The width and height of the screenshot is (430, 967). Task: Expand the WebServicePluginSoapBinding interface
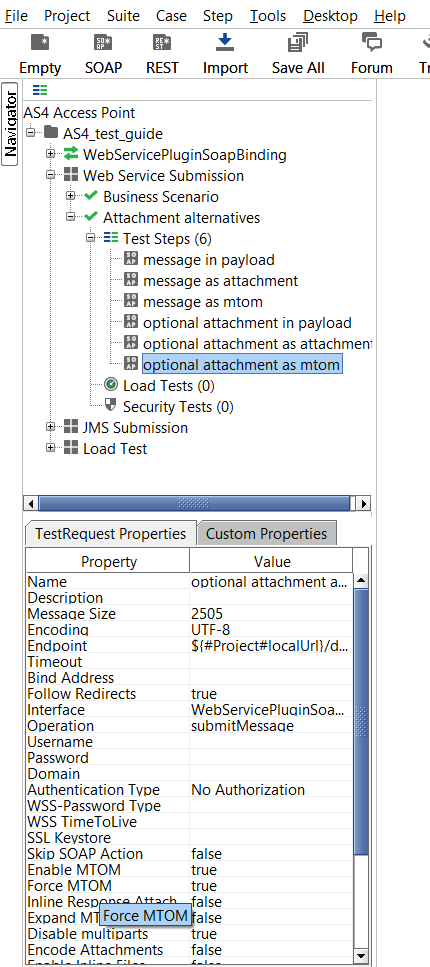(x=51, y=153)
